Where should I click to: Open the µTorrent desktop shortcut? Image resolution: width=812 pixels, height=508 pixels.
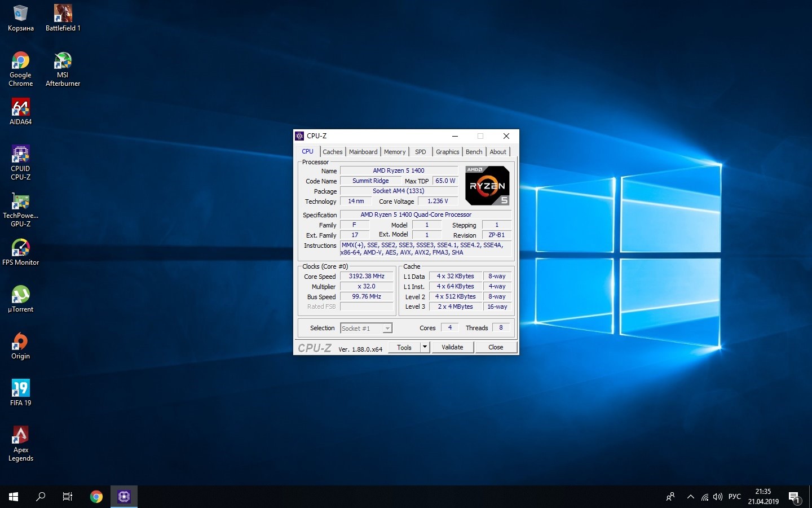coord(21,299)
